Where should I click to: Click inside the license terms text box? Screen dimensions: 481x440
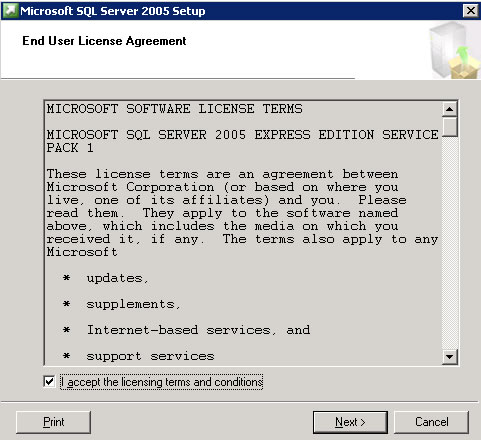pos(243,233)
